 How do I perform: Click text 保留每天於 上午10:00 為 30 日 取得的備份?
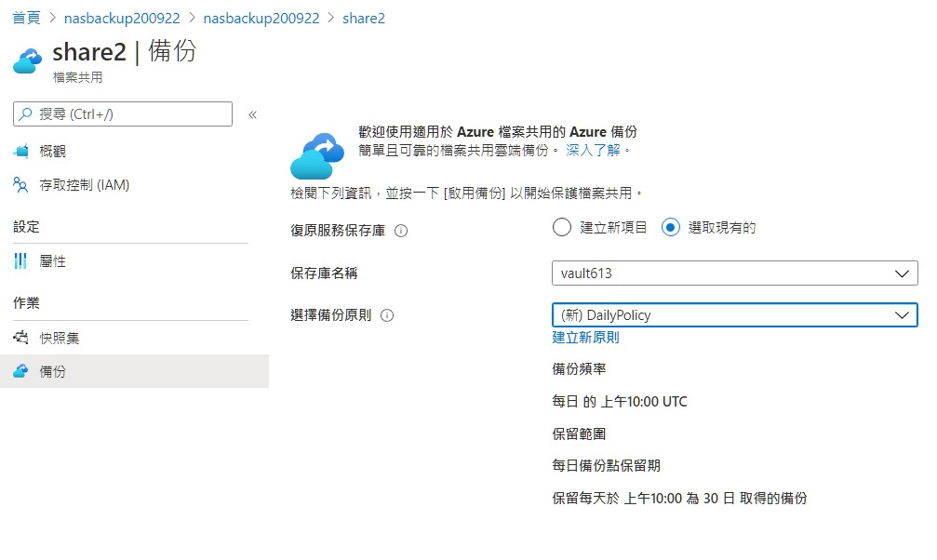click(679, 498)
